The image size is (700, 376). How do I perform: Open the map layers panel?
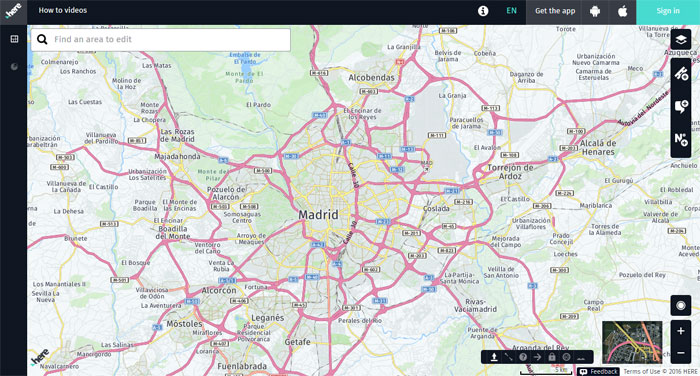point(681,40)
